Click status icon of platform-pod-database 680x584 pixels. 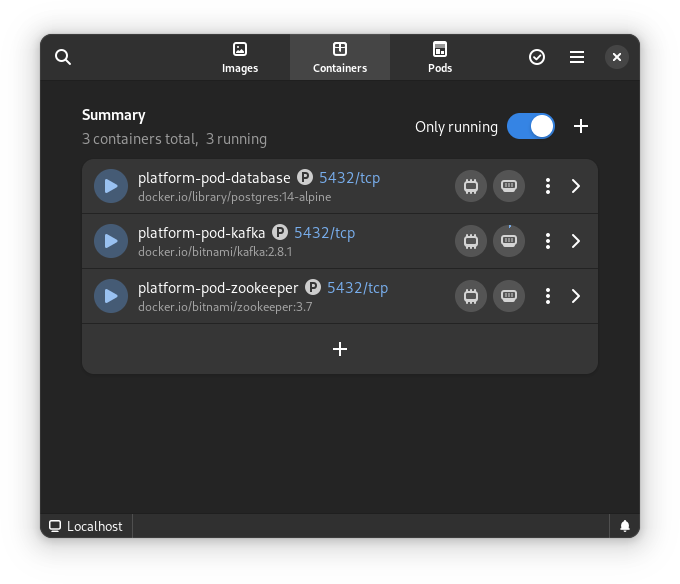(111, 186)
